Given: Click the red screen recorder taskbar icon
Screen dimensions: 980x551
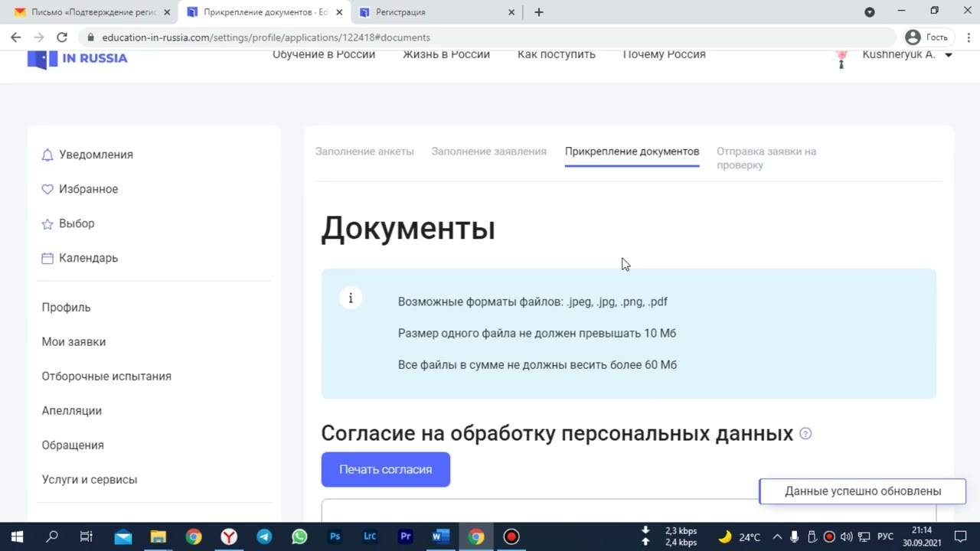Looking at the screenshot, I should (x=511, y=536).
